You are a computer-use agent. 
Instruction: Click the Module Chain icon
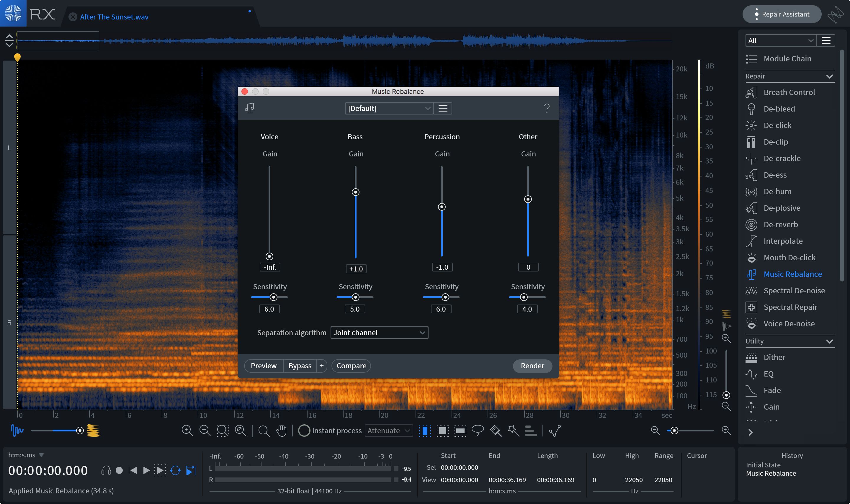coord(750,58)
